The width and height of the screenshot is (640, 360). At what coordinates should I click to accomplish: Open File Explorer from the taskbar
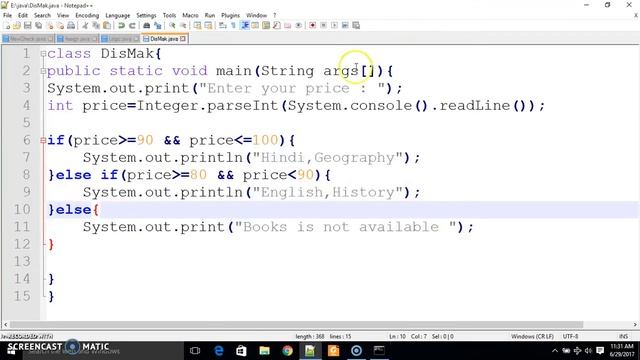click(264, 351)
